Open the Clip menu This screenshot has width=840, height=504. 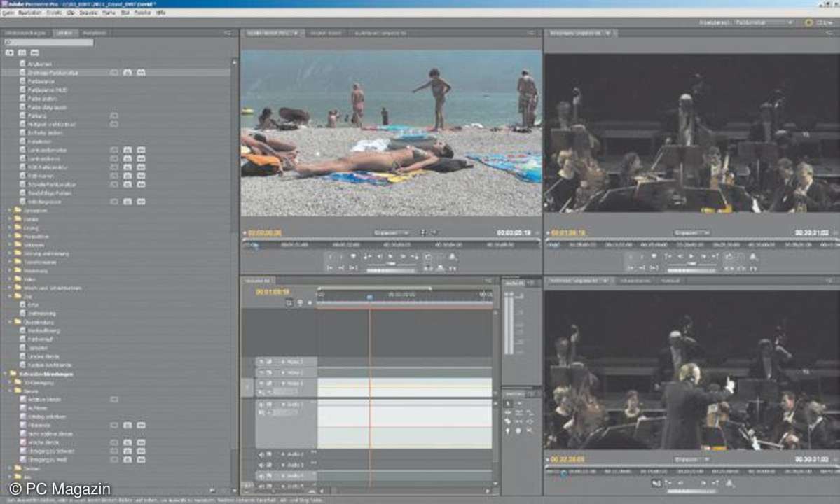click(70, 13)
